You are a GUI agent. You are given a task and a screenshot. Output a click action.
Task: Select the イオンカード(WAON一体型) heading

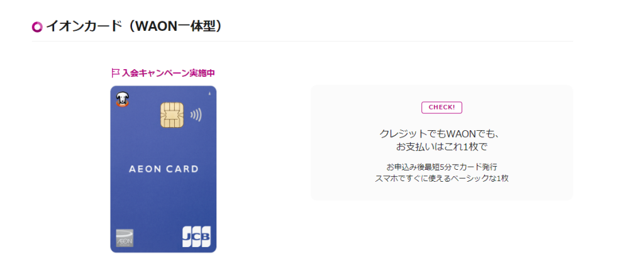pos(135,26)
